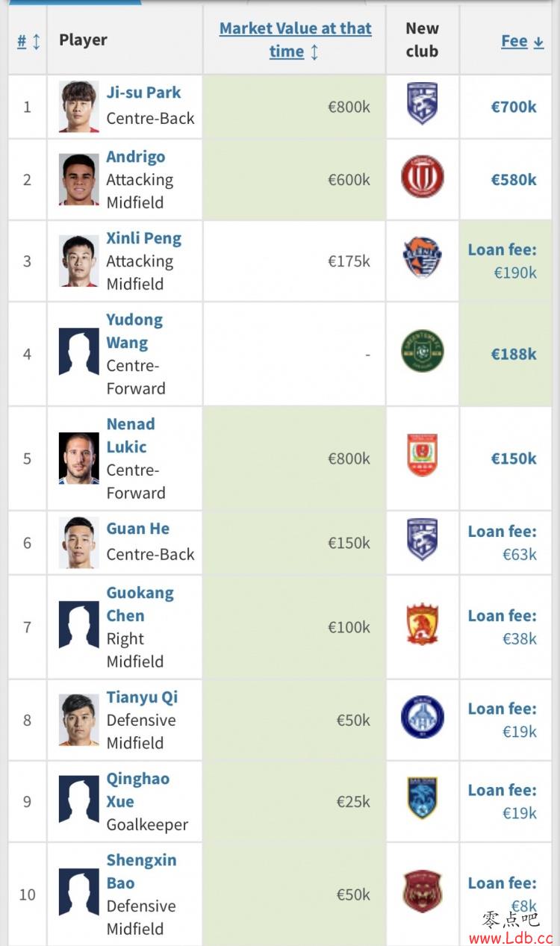Open the Guan He name link

pyautogui.click(x=138, y=529)
